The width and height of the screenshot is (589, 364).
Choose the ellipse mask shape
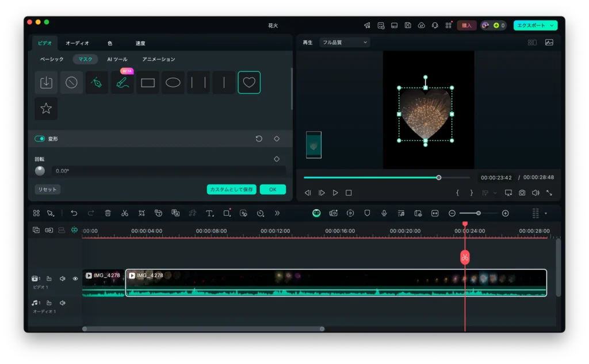(173, 82)
